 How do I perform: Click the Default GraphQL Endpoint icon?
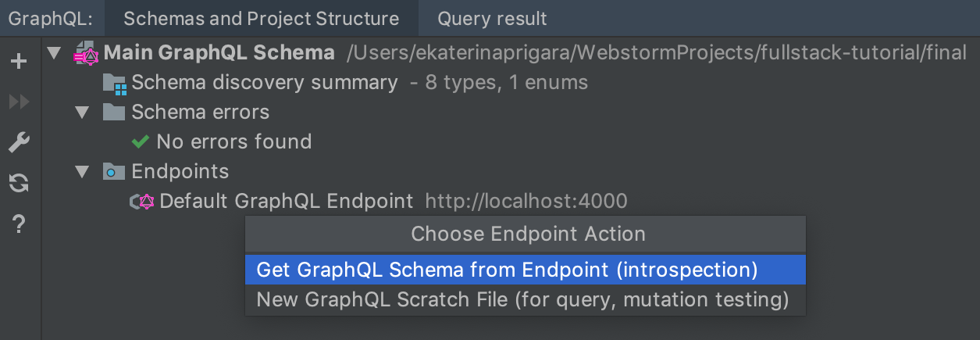pos(142,202)
